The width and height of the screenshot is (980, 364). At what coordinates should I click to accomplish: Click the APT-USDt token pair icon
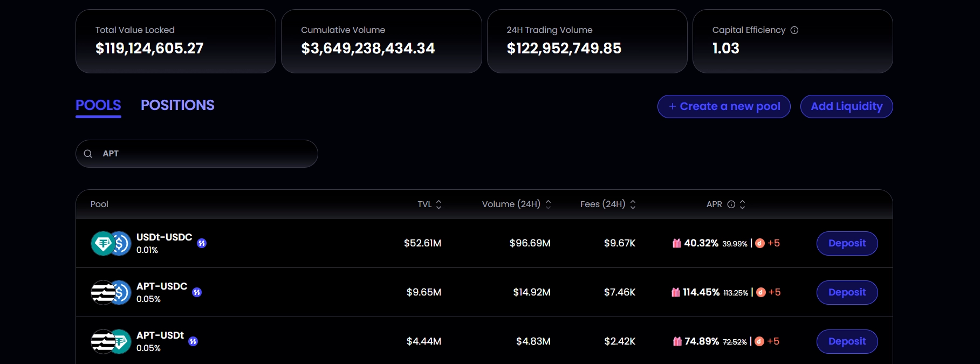(111, 342)
